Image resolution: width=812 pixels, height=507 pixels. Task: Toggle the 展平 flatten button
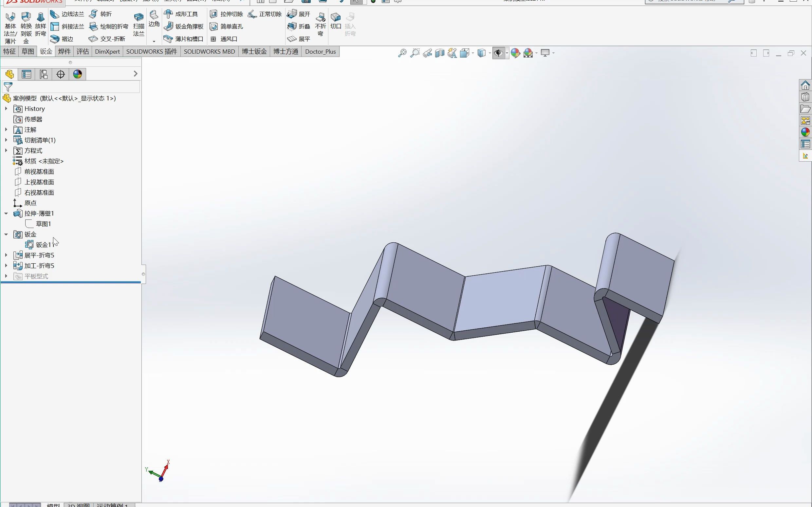(x=299, y=39)
